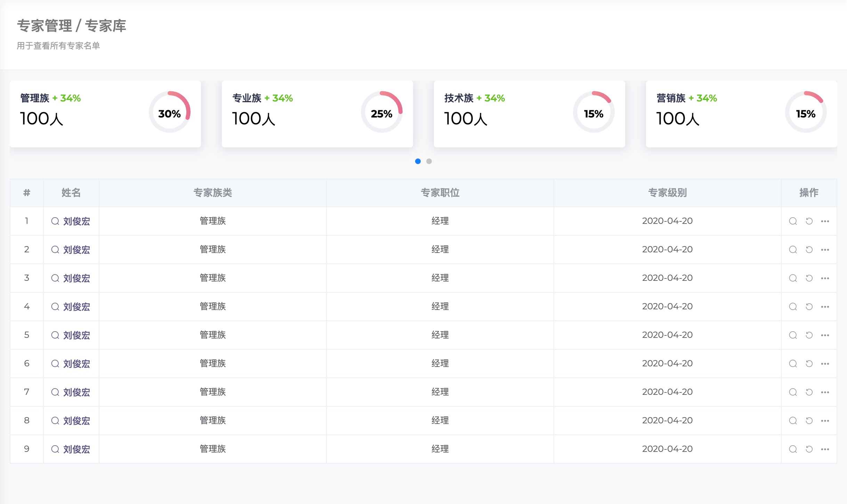Click view icon in row 4 actions
Image resolution: width=847 pixels, height=504 pixels.
pyautogui.click(x=793, y=307)
